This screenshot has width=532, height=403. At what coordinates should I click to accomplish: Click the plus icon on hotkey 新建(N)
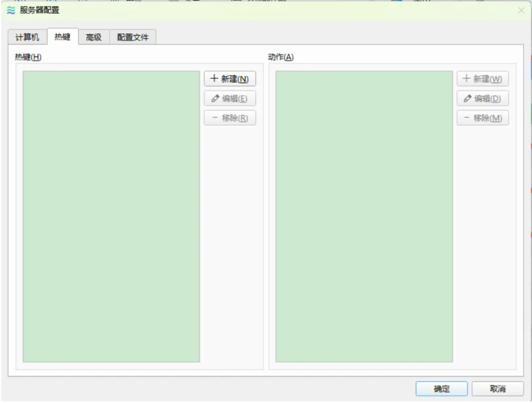coord(214,79)
